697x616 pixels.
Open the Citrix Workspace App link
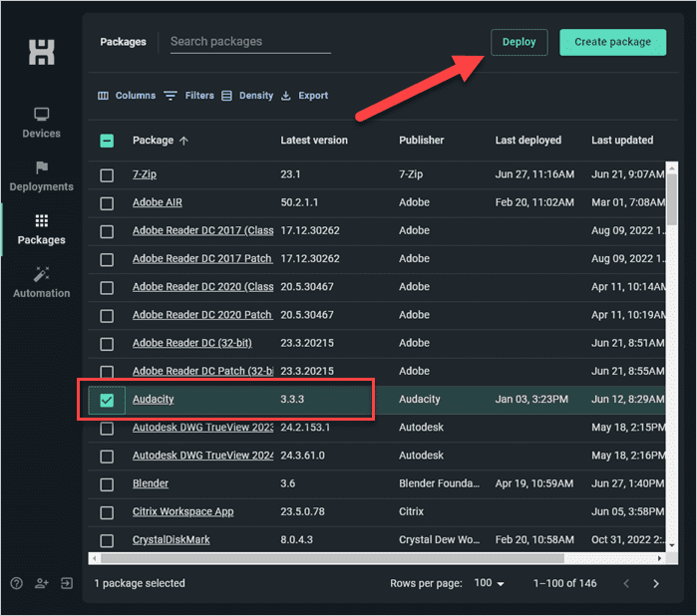coord(183,511)
